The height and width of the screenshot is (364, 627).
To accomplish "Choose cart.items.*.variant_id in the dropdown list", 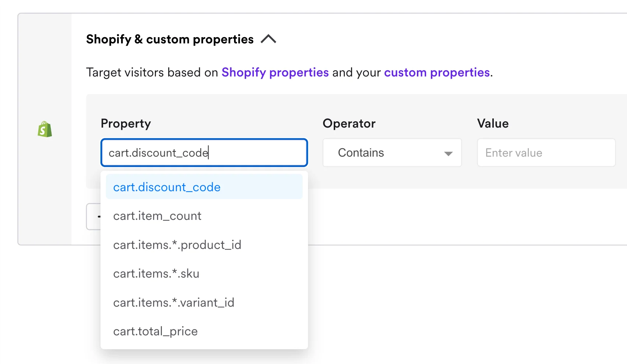I will click(x=174, y=303).
